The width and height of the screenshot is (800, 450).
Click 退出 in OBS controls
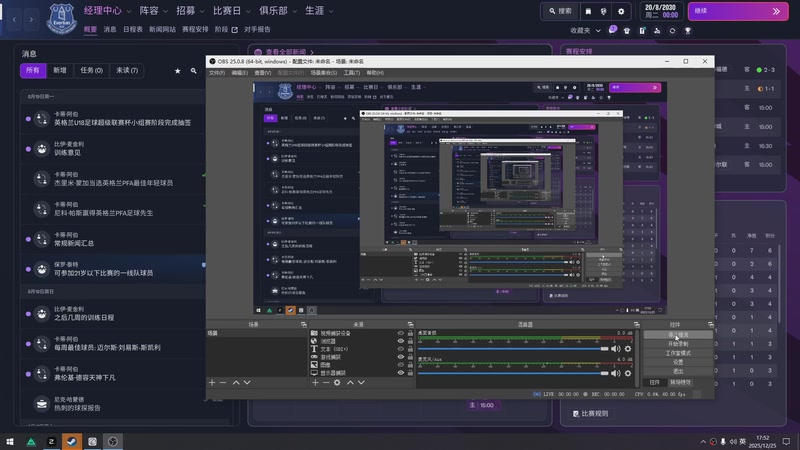pyautogui.click(x=678, y=371)
